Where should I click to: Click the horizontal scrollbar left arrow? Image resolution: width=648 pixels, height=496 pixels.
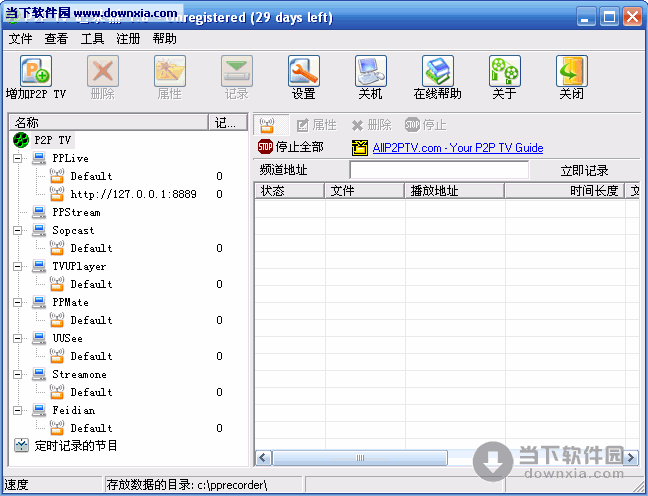(x=263, y=458)
